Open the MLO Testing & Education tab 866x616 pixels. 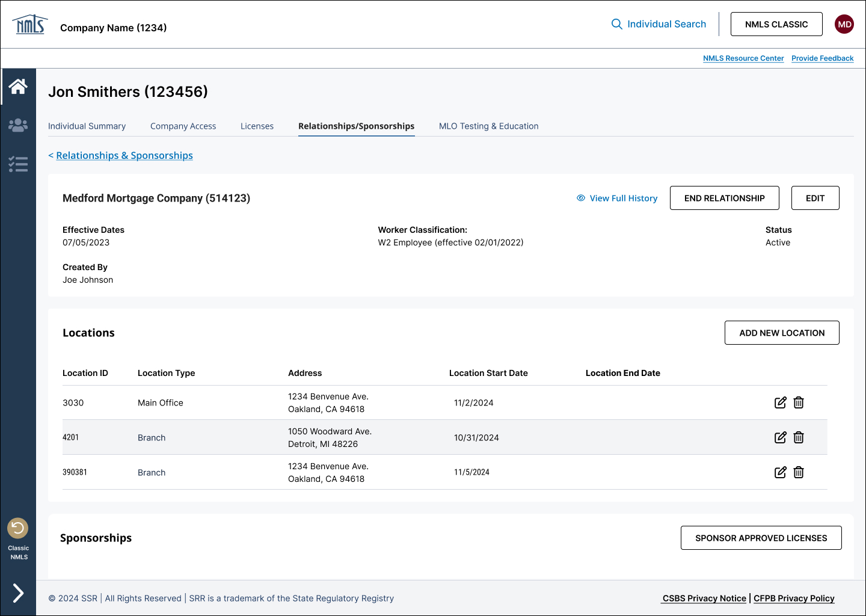coord(488,126)
